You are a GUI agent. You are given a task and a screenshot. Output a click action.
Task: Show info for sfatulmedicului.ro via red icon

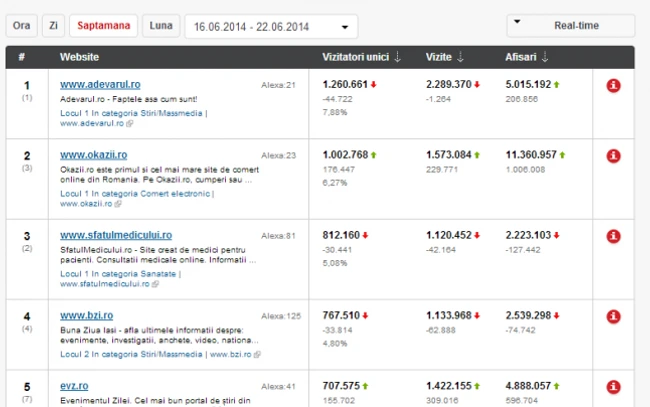[614, 236]
